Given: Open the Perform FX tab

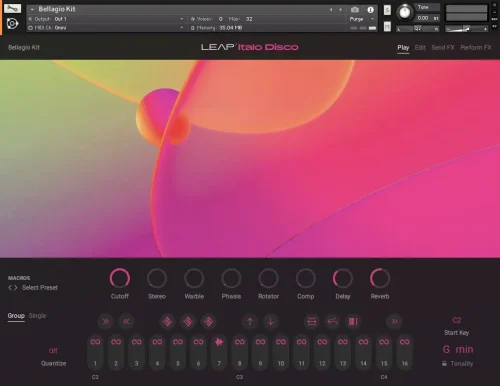Looking at the screenshot, I should click(476, 48).
